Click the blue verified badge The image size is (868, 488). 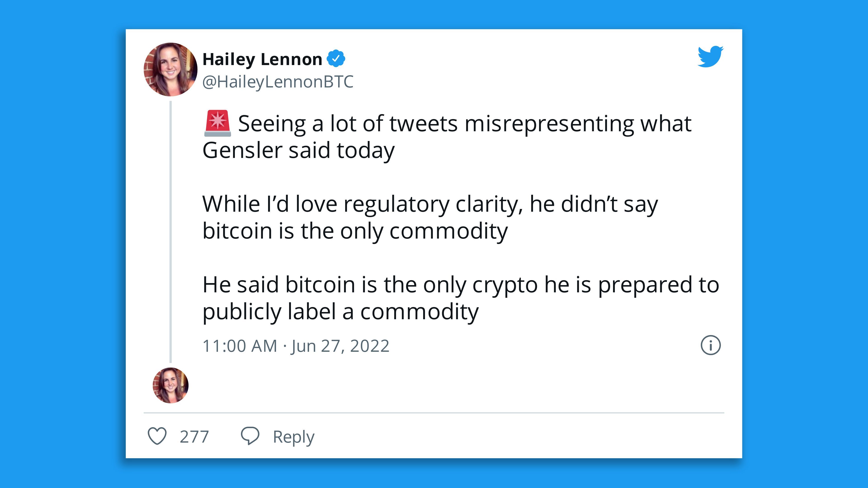[336, 59]
